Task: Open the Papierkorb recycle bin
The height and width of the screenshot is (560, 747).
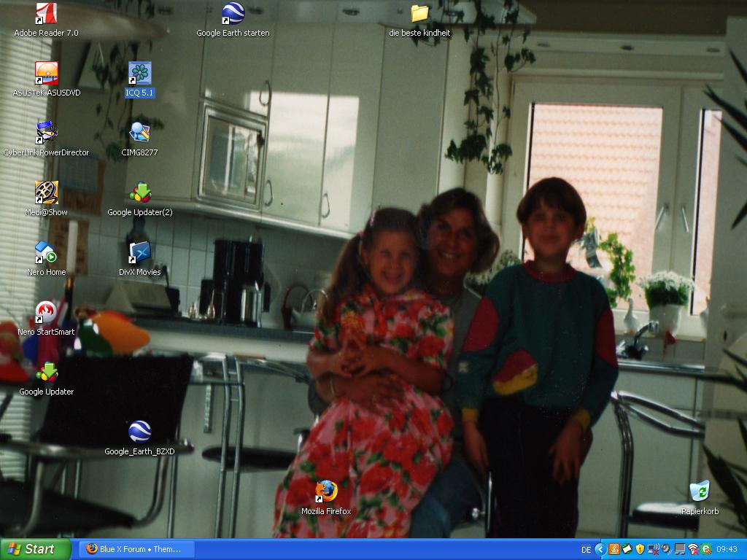Action: [x=700, y=492]
